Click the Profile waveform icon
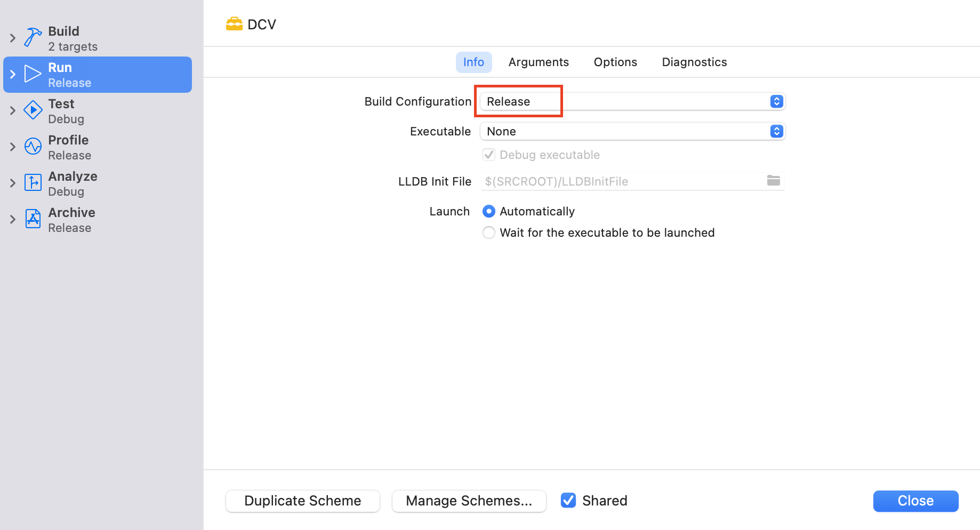980x530 pixels. (33, 147)
